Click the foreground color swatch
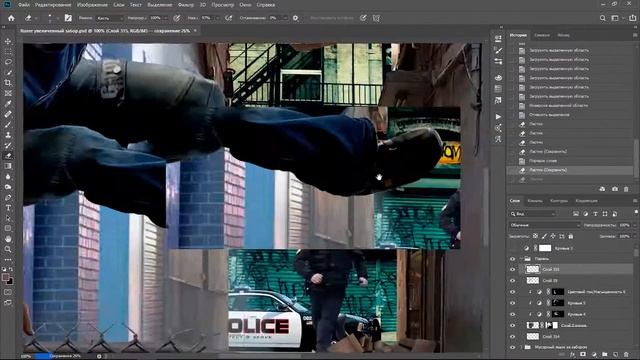The width and height of the screenshot is (640, 360). click(x=5, y=278)
